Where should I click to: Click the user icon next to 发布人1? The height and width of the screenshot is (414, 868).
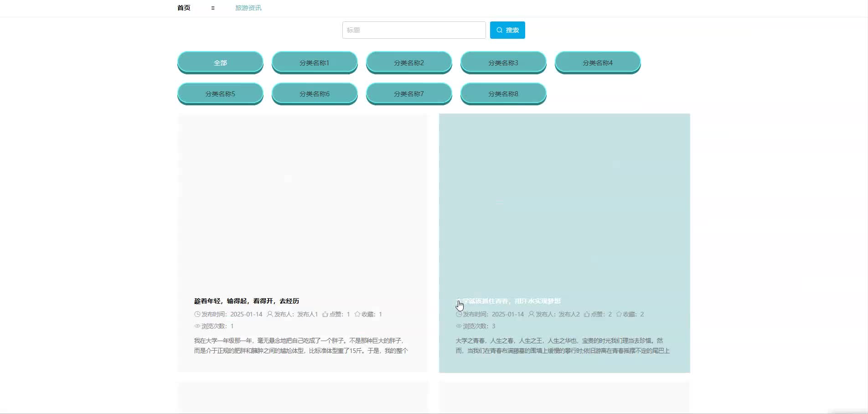pos(270,314)
